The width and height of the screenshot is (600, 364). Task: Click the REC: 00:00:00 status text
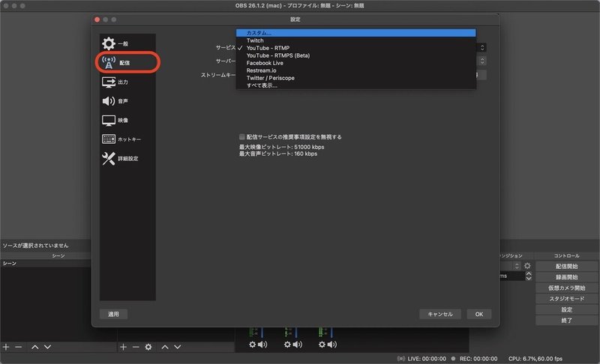pyautogui.click(x=478, y=359)
